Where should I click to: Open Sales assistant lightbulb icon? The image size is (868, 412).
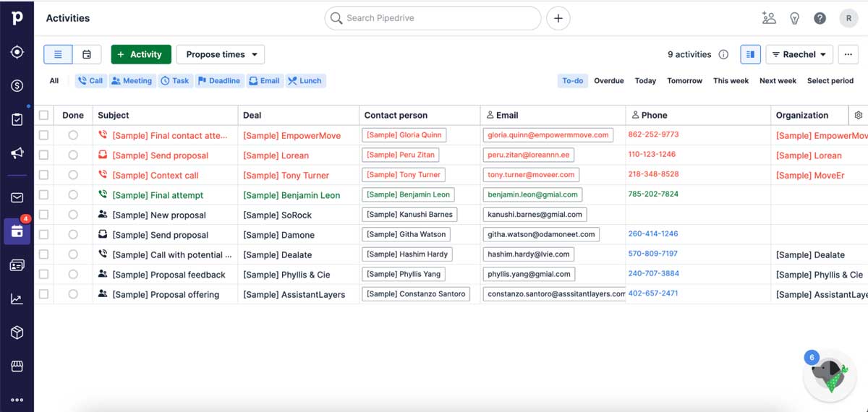tap(794, 18)
